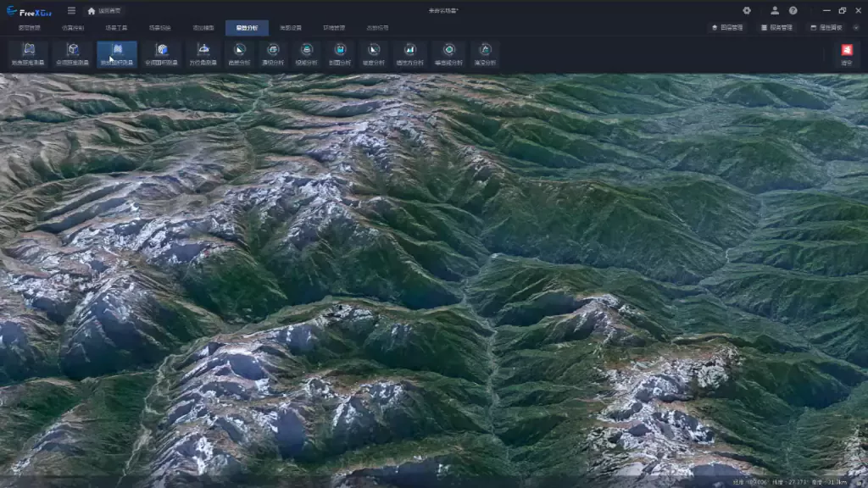Run the slope (坡度) analysis tool
Screen dimensions: 868x488
click(373, 54)
